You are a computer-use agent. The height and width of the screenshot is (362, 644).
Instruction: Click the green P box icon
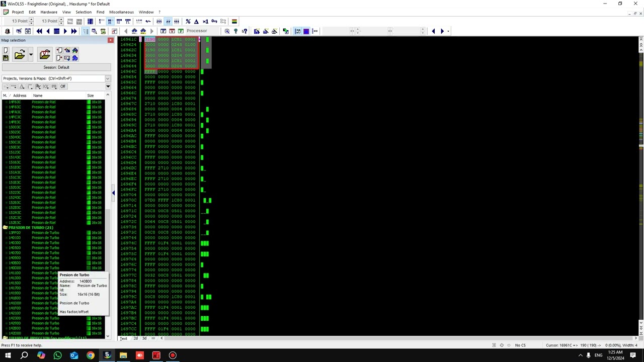click(x=181, y=31)
